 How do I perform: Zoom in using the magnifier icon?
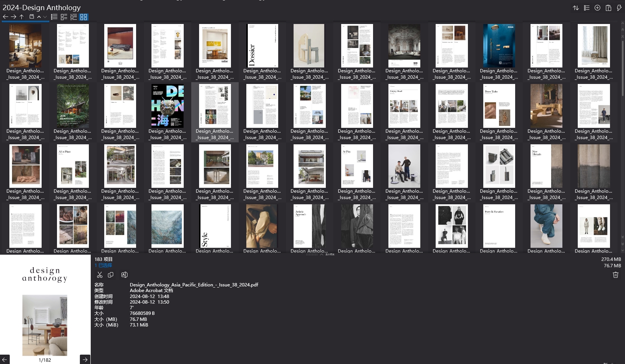597,7
